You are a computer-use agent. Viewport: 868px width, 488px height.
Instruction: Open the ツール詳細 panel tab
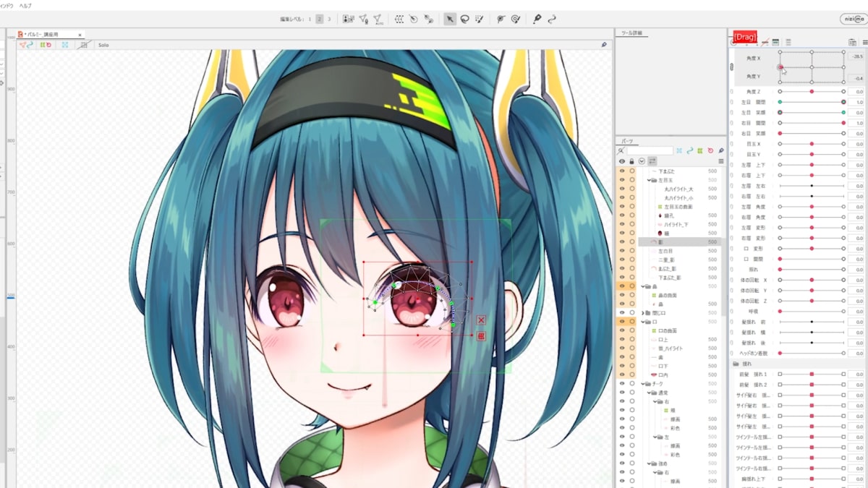point(631,33)
